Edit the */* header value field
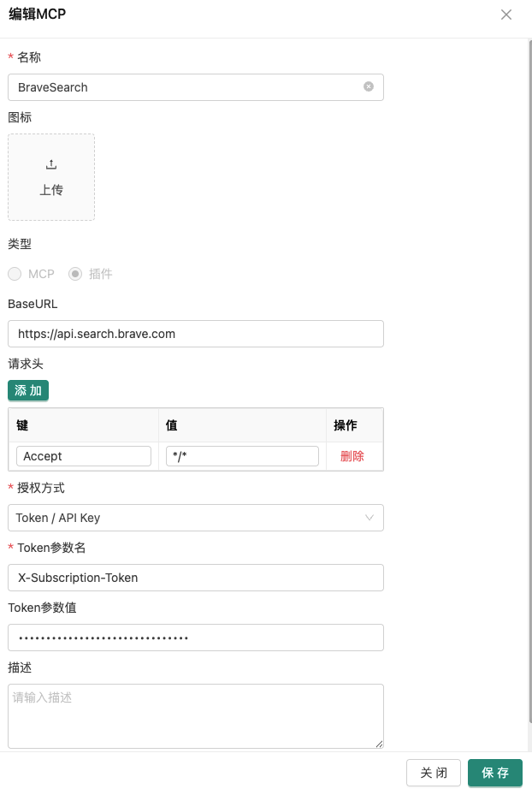 pyautogui.click(x=242, y=456)
